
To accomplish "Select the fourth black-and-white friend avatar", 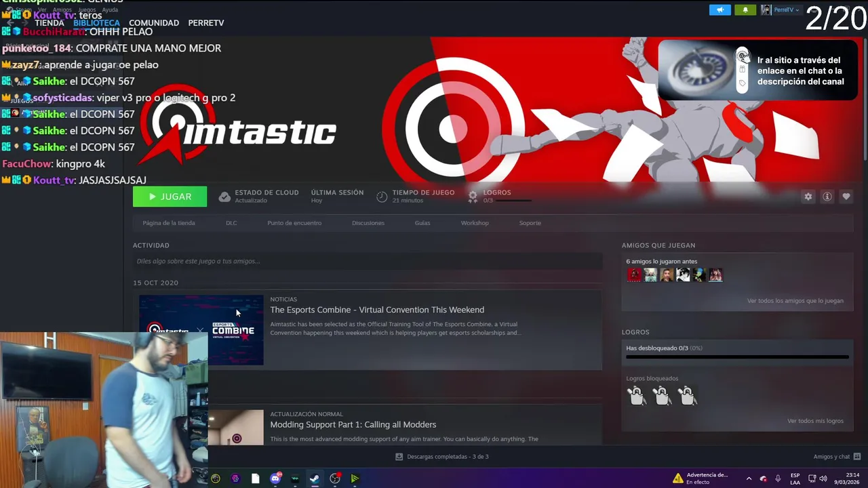I will coord(683,274).
